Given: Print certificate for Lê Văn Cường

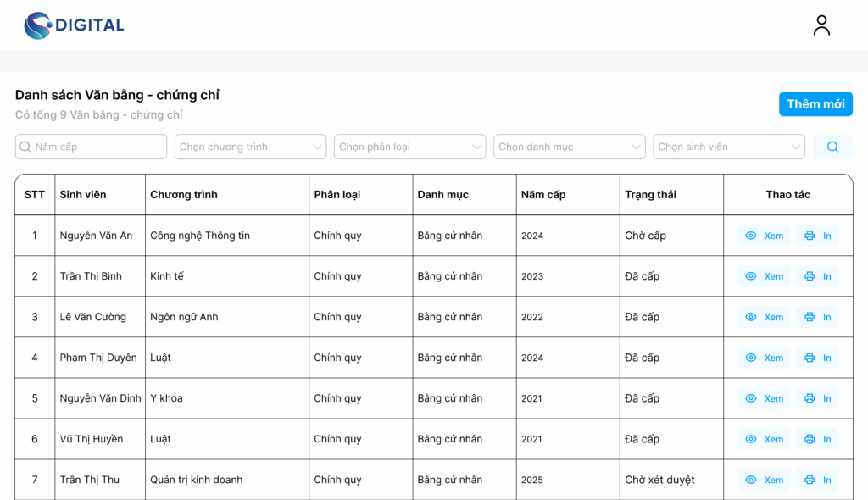Looking at the screenshot, I should tap(817, 317).
